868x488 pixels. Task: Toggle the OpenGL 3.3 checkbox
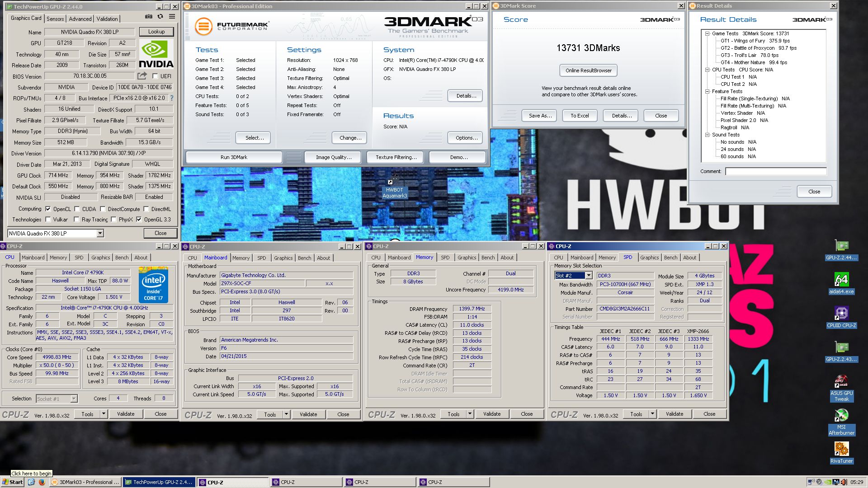[139, 220]
